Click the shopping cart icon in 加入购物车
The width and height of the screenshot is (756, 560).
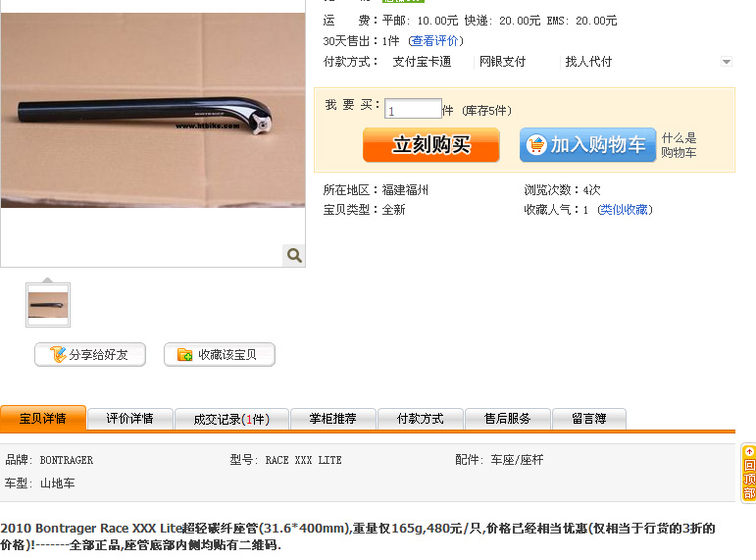pos(536,144)
